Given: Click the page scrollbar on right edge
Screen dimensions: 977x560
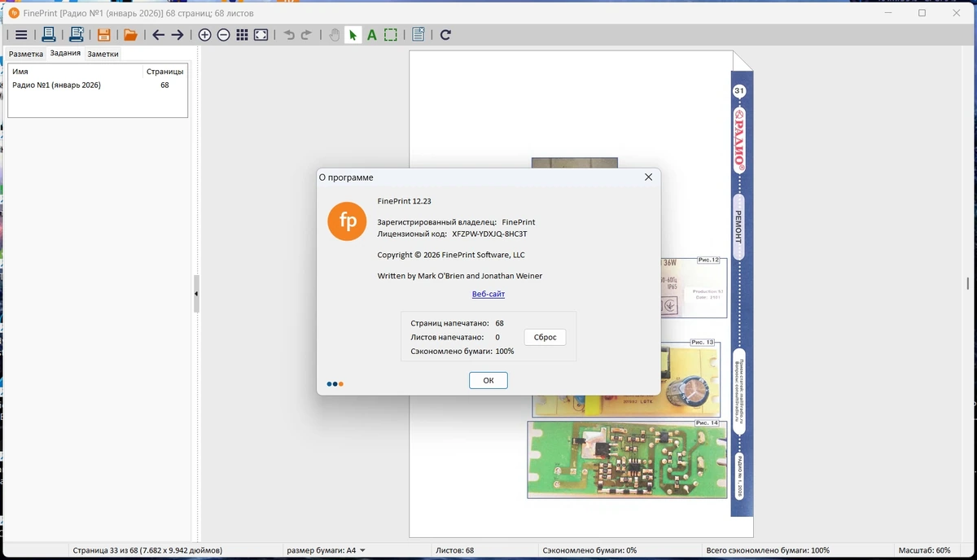Looking at the screenshot, I should coord(967,283).
